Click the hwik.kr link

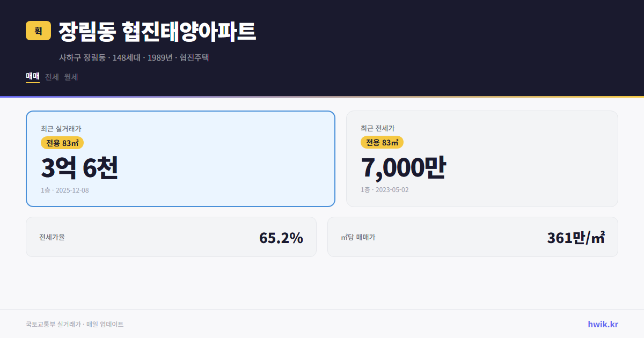pos(603,324)
